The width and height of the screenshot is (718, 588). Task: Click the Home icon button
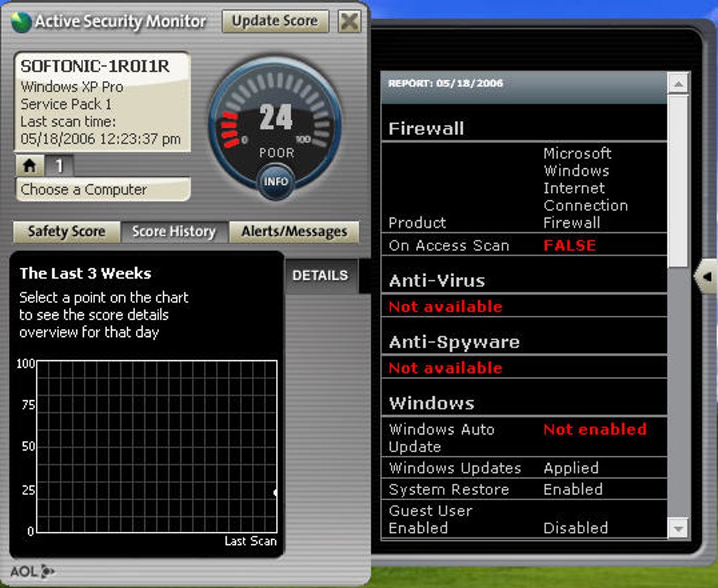click(30, 166)
